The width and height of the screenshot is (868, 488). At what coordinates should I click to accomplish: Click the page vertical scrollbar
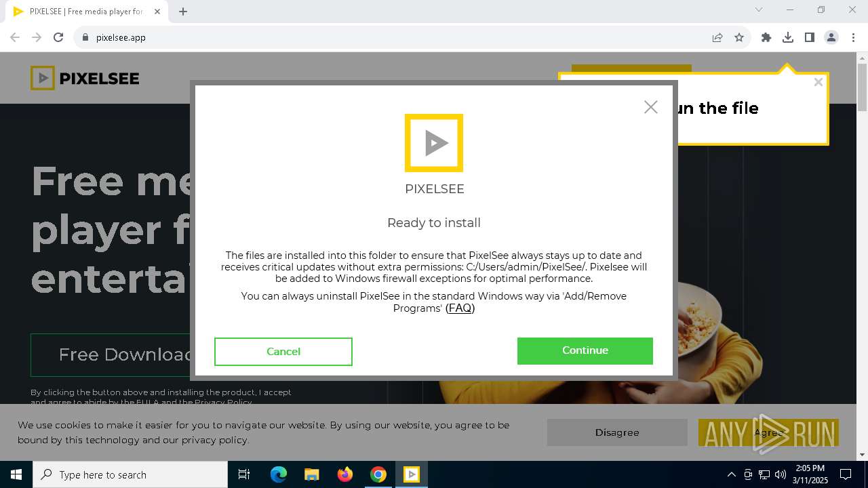863,88
